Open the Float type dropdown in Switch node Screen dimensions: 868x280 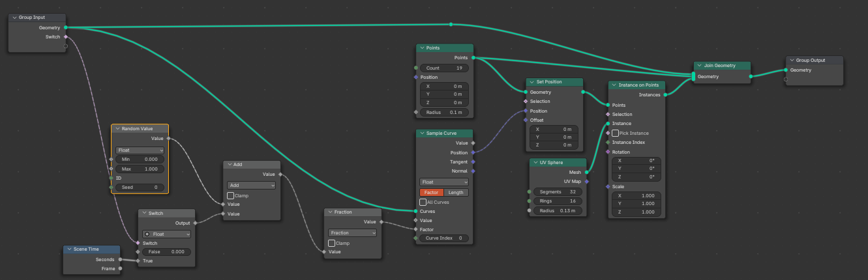click(167, 234)
